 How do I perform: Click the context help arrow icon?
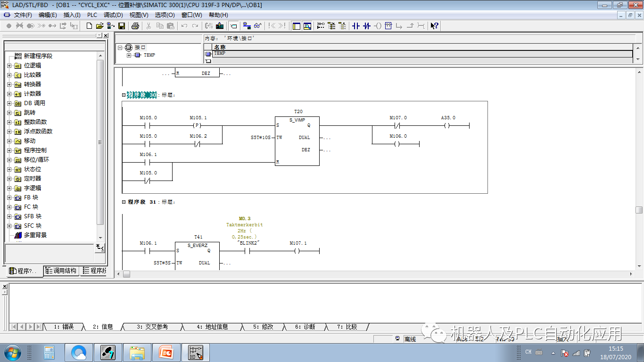click(x=435, y=26)
